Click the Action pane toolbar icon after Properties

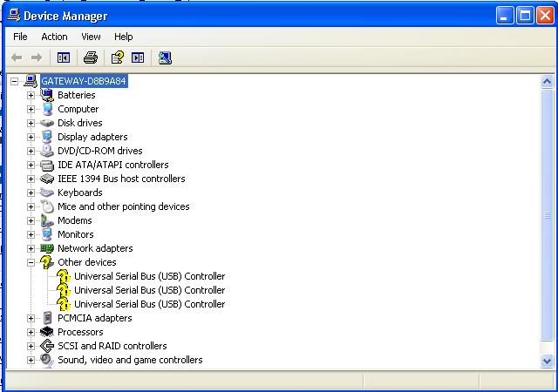(x=138, y=57)
